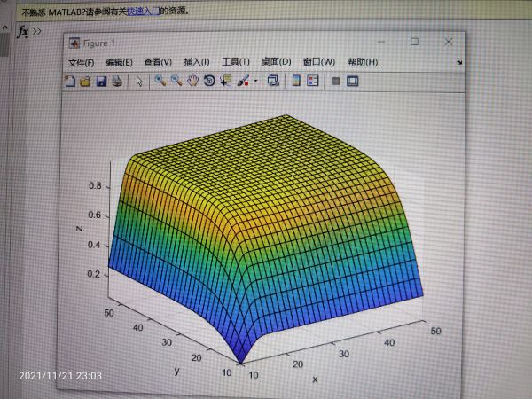
Task: Open the 工具(T) menu
Action: coord(235,62)
